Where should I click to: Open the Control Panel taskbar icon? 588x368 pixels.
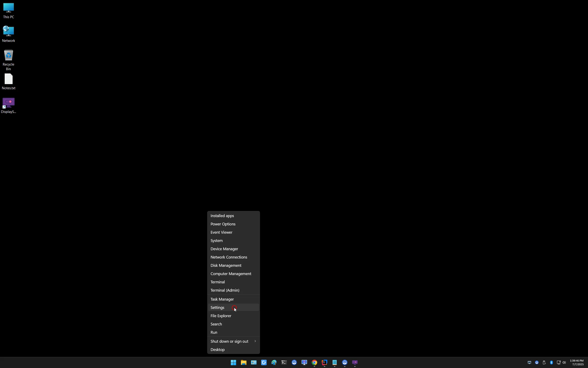254,363
